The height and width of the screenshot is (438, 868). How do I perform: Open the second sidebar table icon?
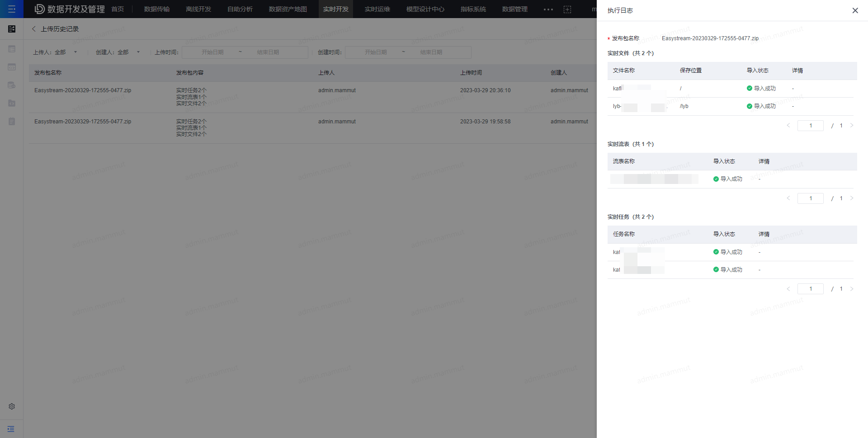pos(12,49)
